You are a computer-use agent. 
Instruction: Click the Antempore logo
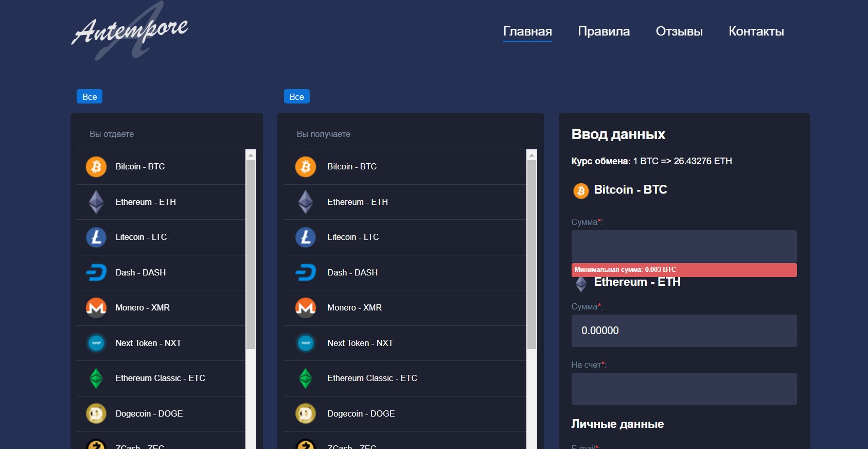point(130,31)
